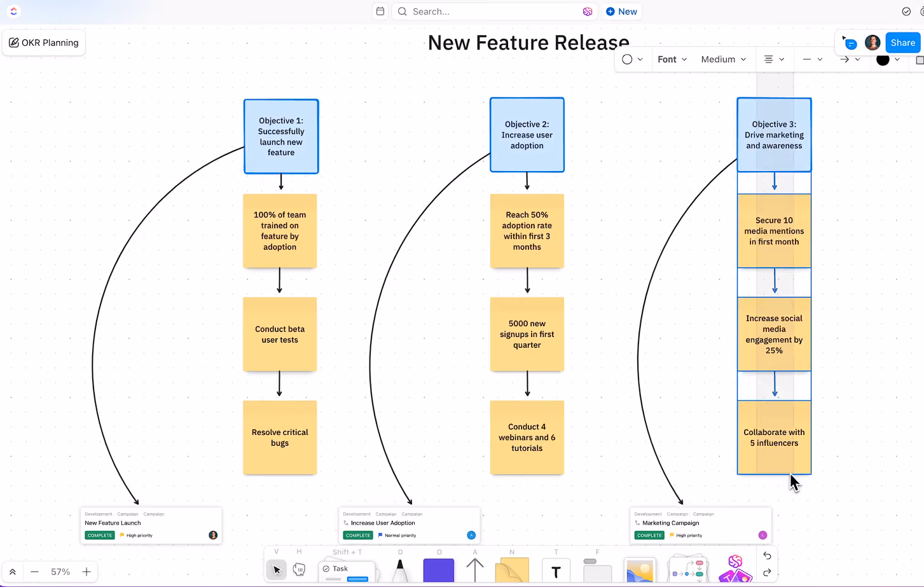The height and width of the screenshot is (587, 924).
Task: Click High priority flag on New Feature Launch
Action: tap(136, 535)
